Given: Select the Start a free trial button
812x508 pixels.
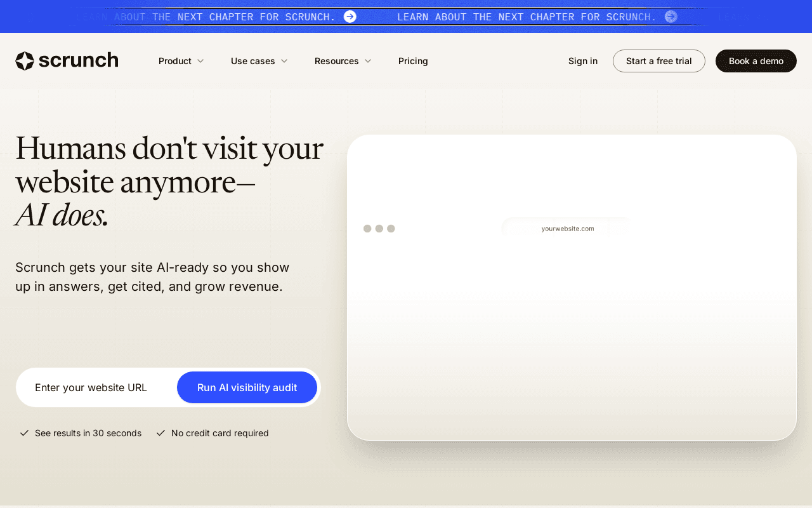Looking at the screenshot, I should 659,61.
